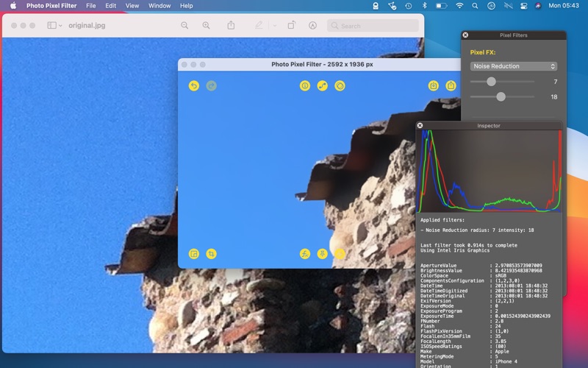The image size is (588, 368).
Task: Open the File menu
Action: coord(90,6)
